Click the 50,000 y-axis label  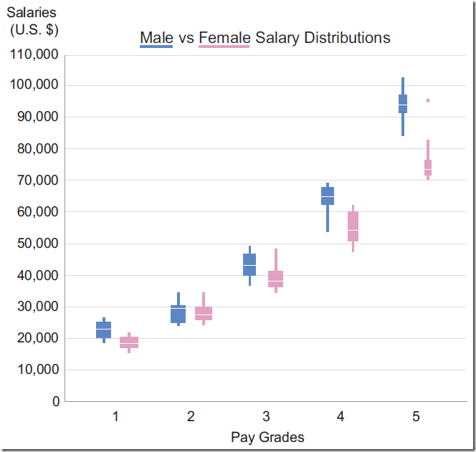35,244
